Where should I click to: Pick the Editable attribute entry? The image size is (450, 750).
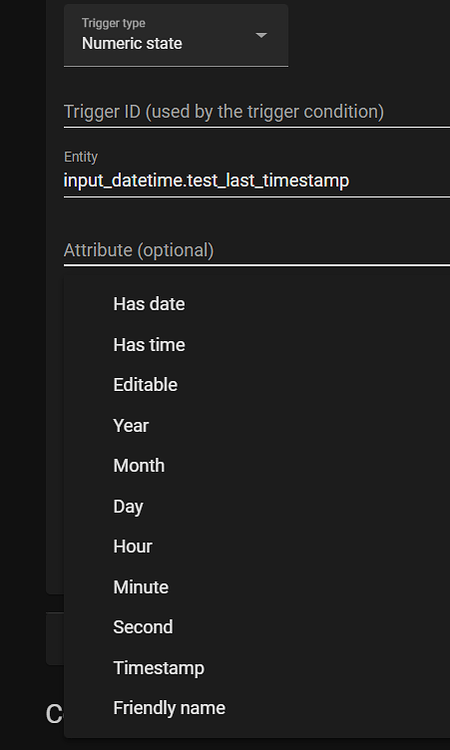[x=257, y=385]
